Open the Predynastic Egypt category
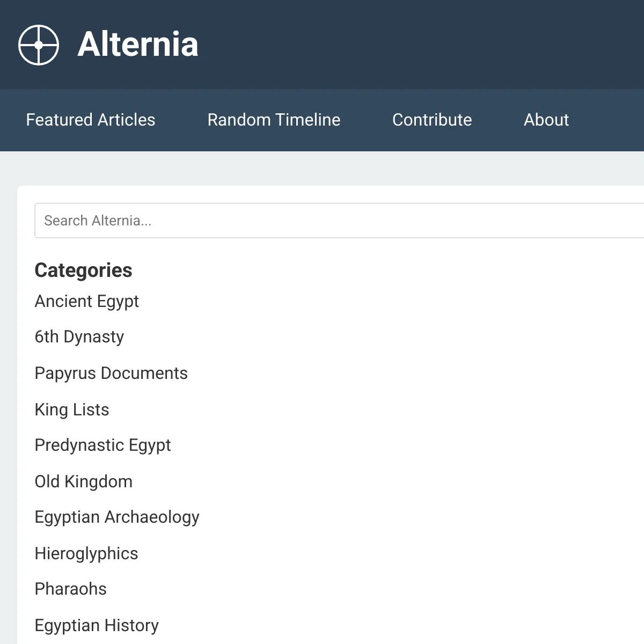This screenshot has height=644, width=644. tap(103, 445)
